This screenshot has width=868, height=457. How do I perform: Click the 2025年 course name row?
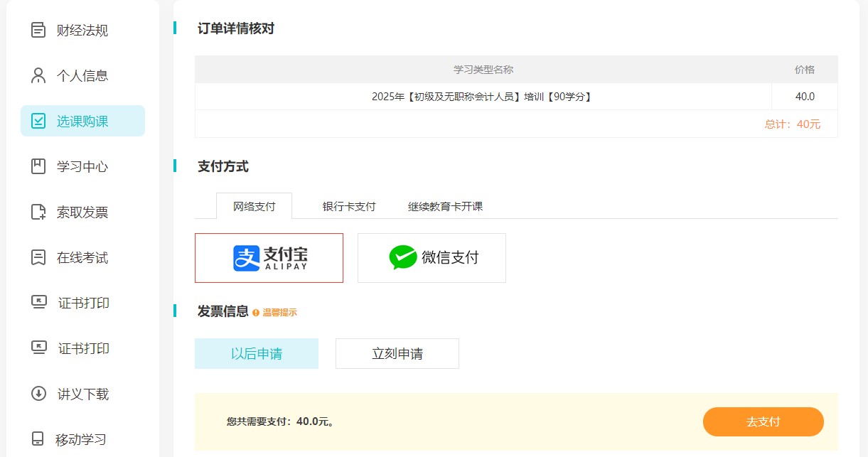pyautogui.click(x=482, y=97)
